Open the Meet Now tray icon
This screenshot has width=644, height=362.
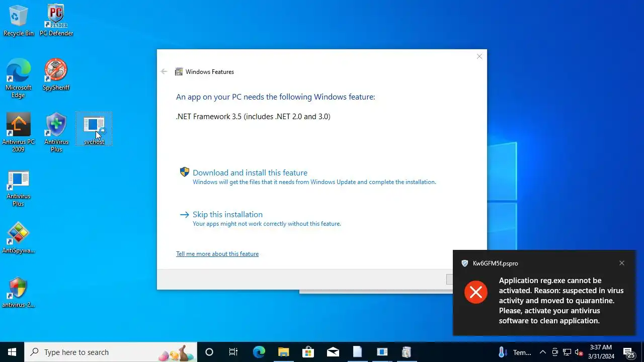(555, 352)
